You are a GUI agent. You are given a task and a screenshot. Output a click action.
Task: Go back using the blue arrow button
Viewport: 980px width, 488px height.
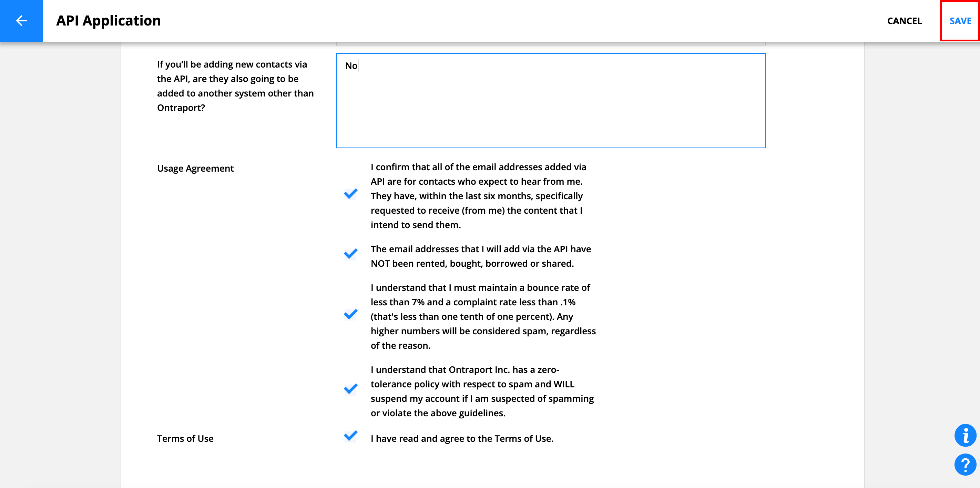21,21
